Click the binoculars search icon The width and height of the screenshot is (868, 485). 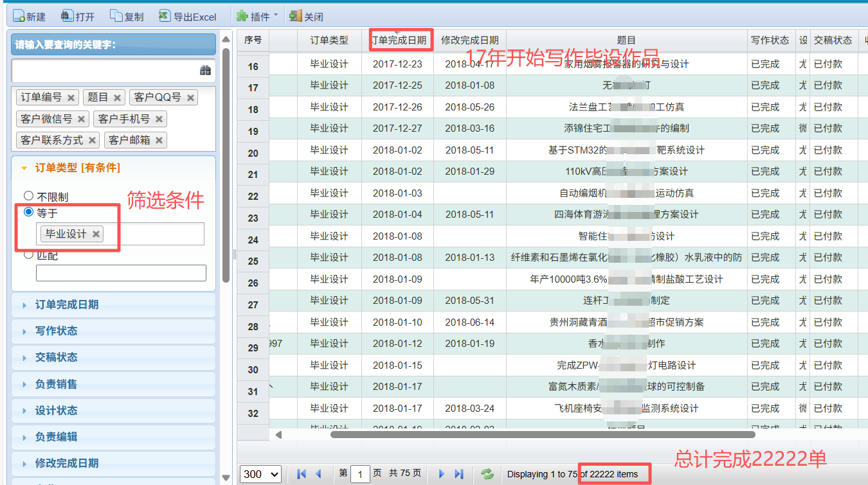tap(205, 71)
